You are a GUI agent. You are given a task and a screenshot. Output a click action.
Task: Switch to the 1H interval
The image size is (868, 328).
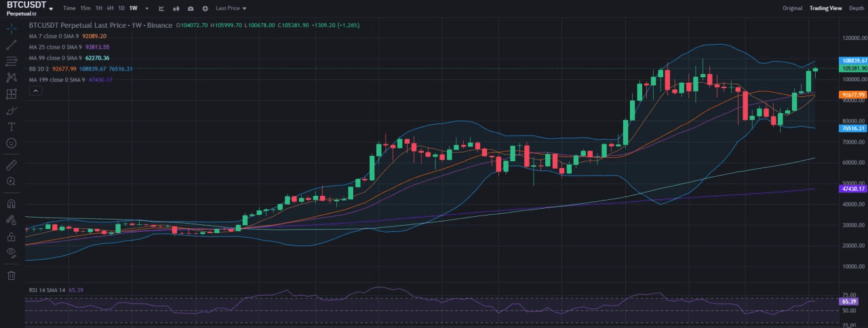99,8
